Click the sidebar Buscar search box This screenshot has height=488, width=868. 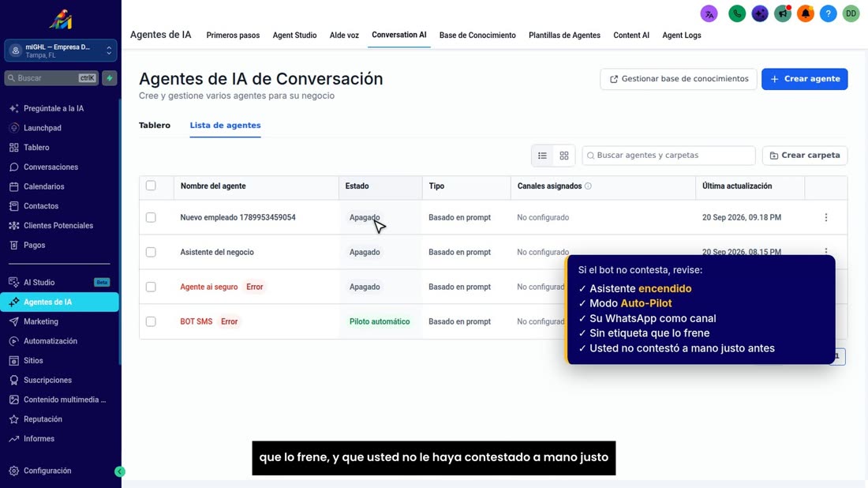pyautogui.click(x=52, y=78)
